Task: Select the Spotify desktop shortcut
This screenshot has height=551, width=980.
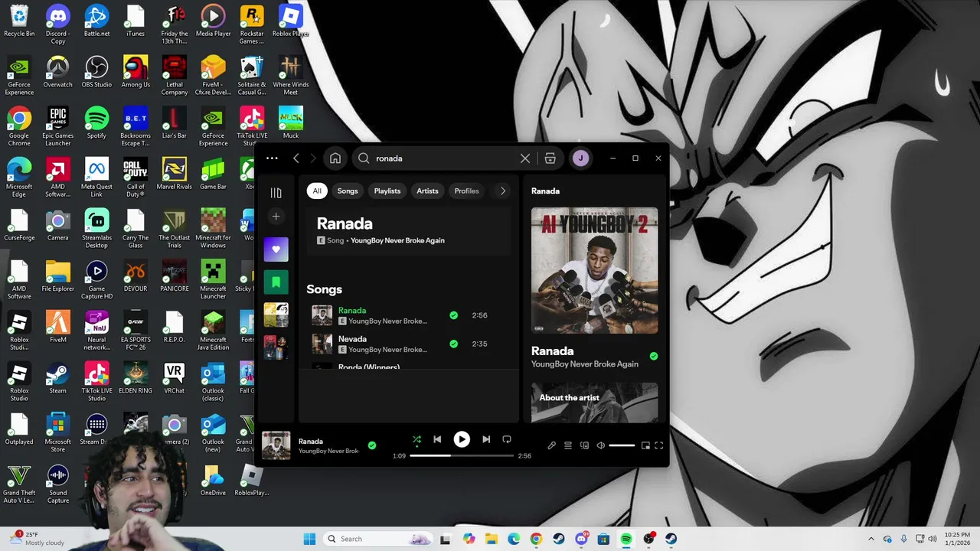Action: [x=96, y=122]
